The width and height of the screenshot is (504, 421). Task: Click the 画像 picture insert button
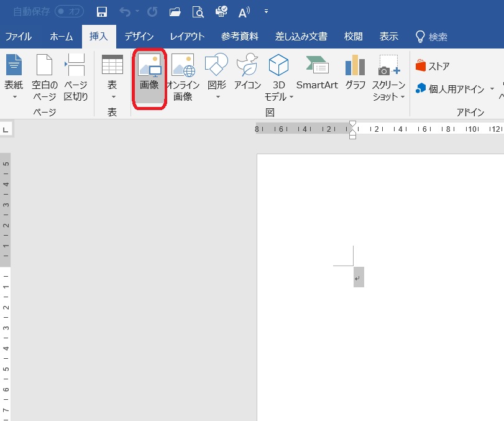click(149, 78)
